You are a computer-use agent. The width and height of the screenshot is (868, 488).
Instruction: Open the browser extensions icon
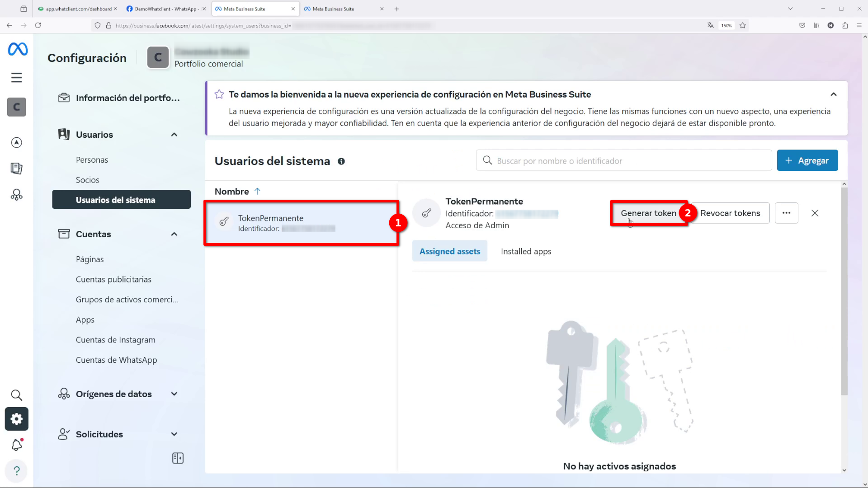coord(845,25)
